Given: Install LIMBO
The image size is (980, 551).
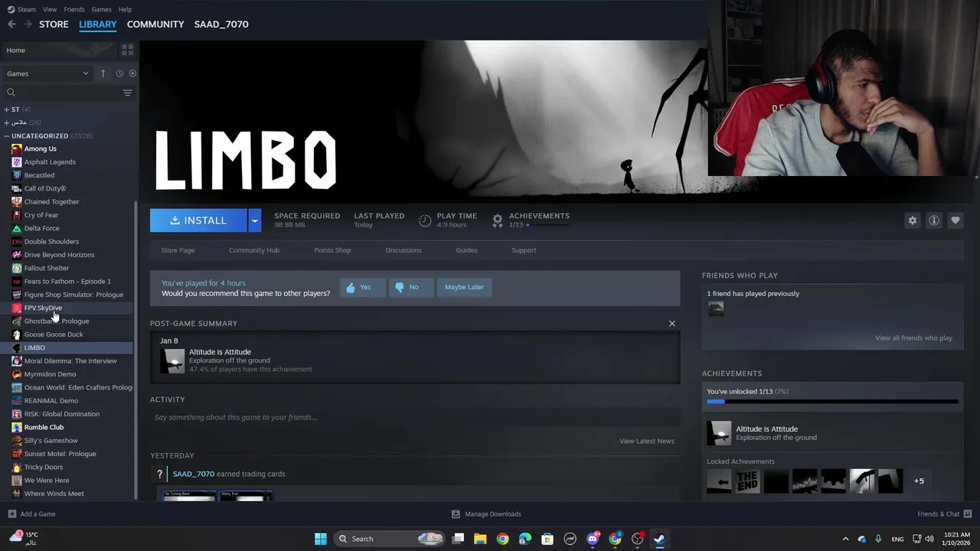Looking at the screenshot, I should [198, 220].
